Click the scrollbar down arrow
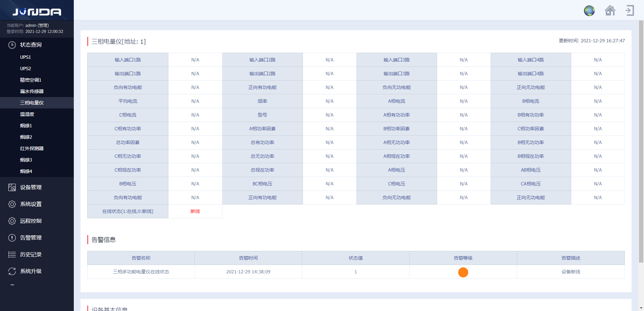Image resolution: width=644 pixels, height=311 pixels. [641, 308]
